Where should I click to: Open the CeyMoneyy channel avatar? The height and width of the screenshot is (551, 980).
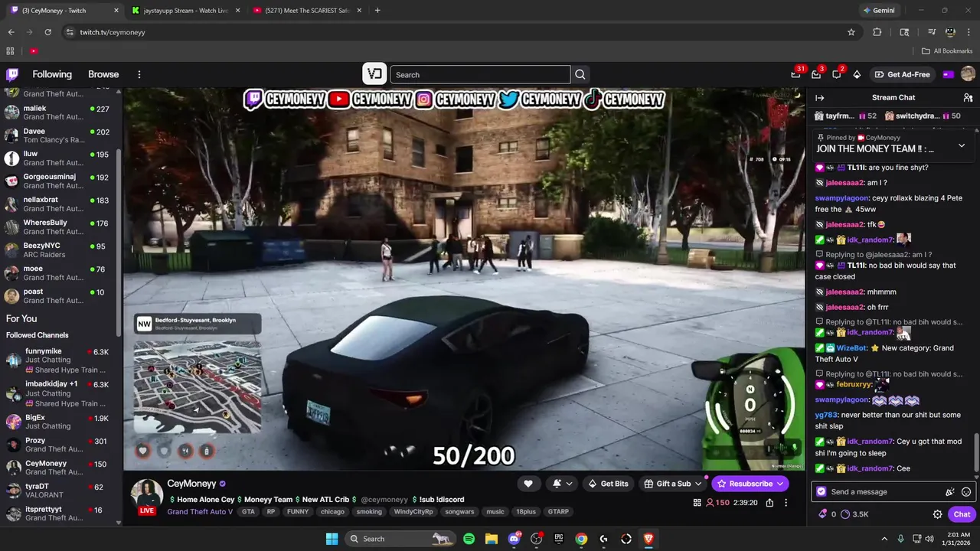pyautogui.click(x=146, y=495)
